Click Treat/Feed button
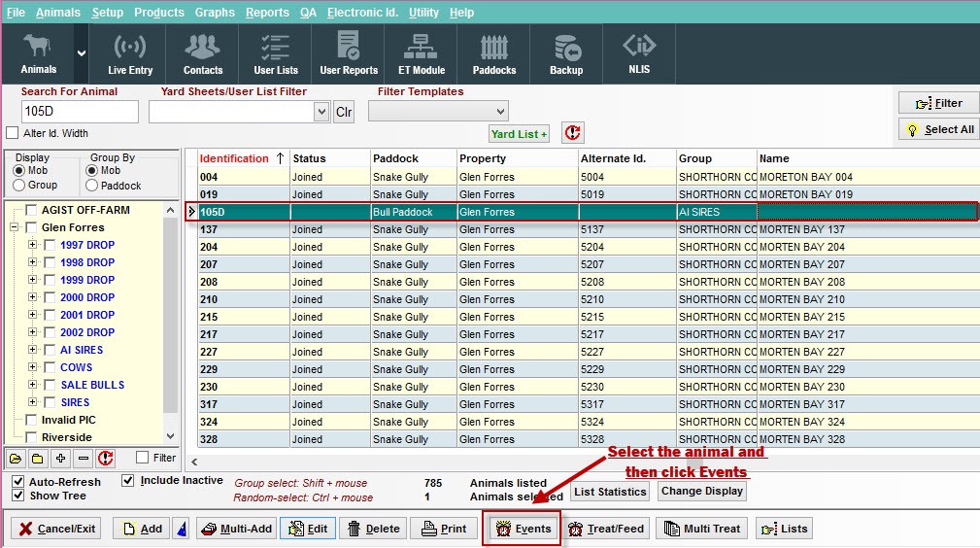Viewport: 980px width, 548px height. click(x=606, y=529)
